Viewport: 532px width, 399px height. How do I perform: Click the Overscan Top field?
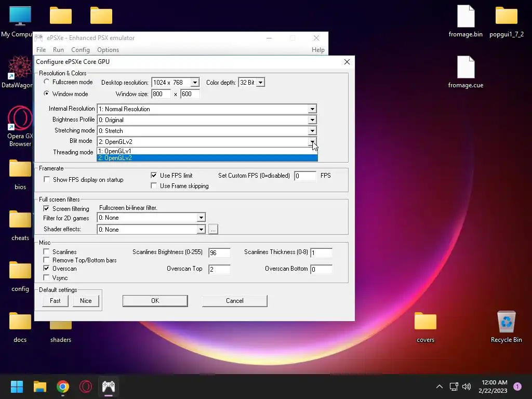(x=219, y=269)
